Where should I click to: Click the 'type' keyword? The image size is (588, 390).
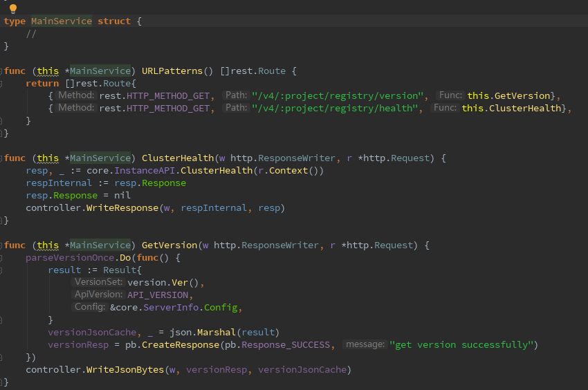tap(15, 21)
